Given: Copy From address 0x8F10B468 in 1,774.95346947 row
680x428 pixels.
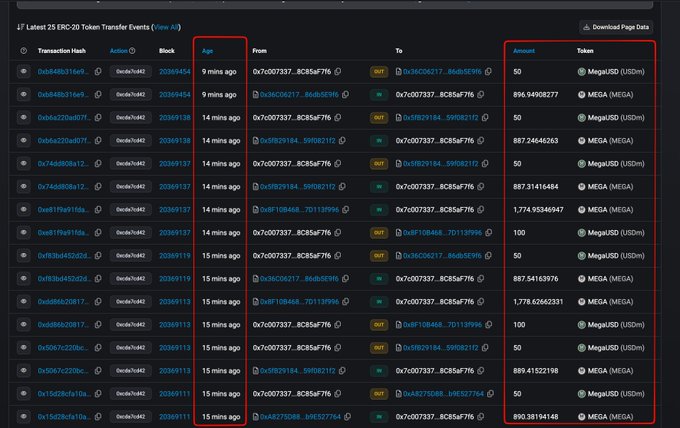Looking at the screenshot, I should pyautogui.click(x=346, y=209).
